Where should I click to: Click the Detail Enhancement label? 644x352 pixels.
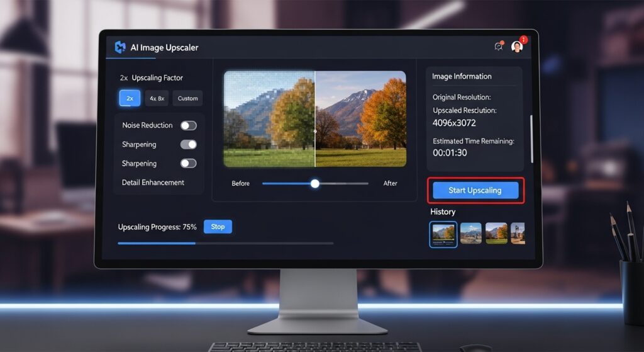(x=153, y=183)
